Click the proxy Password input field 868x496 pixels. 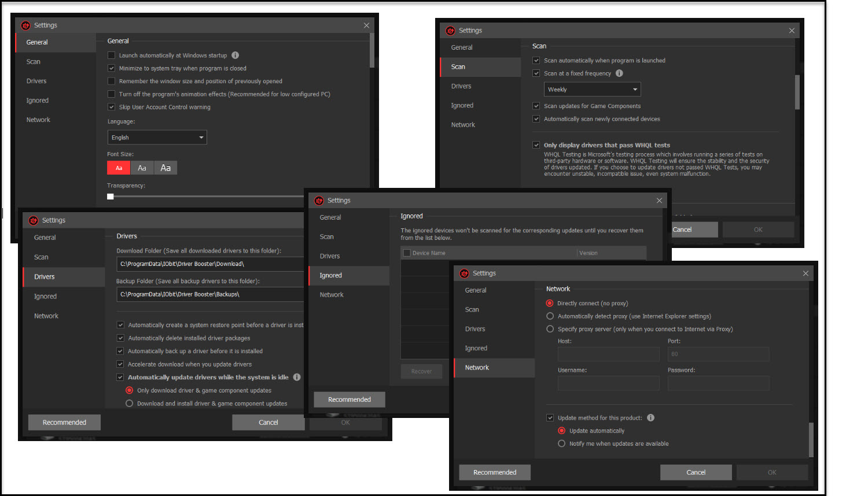click(x=719, y=383)
